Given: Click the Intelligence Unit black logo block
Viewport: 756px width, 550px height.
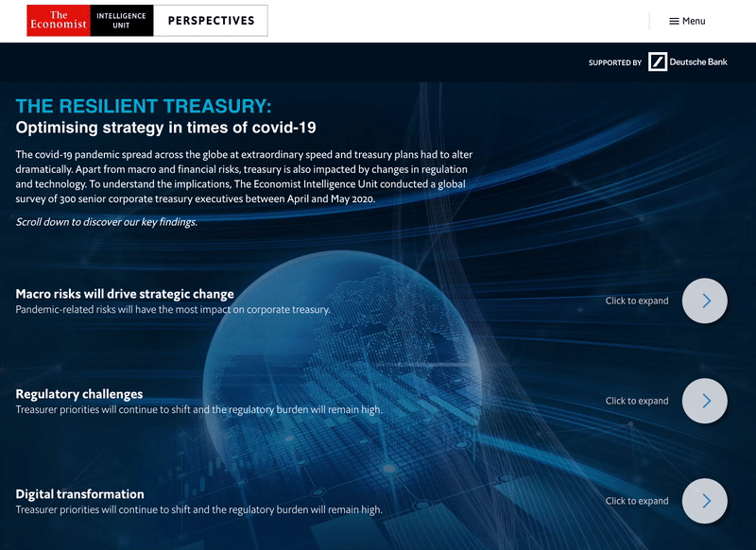Looking at the screenshot, I should coord(122,21).
